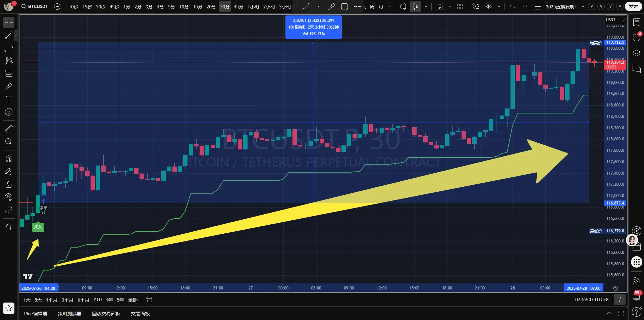This screenshot has height=320, width=644.
Task: Activate the zoom in tool
Action: 9,141
